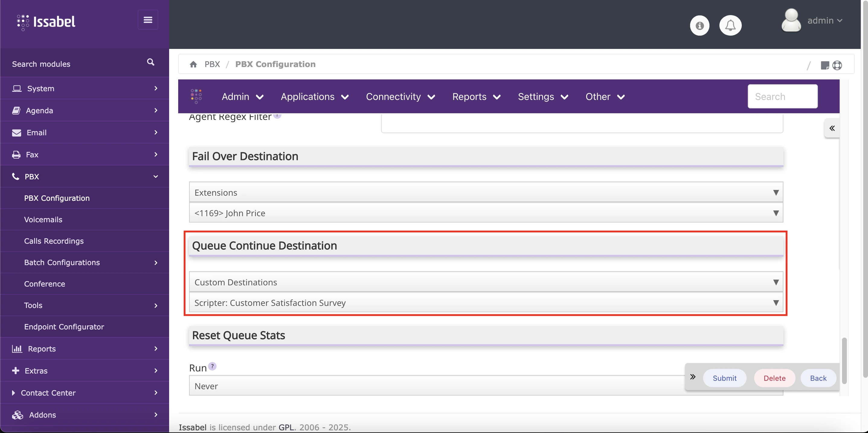
Task: Click the Fax icon in sidebar
Action: pos(16,154)
